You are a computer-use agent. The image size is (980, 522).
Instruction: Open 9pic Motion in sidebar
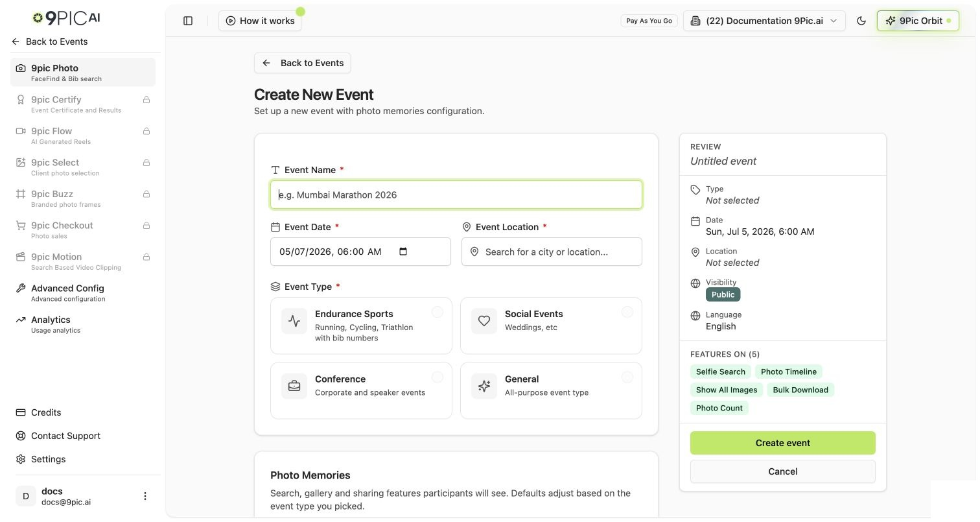83,261
